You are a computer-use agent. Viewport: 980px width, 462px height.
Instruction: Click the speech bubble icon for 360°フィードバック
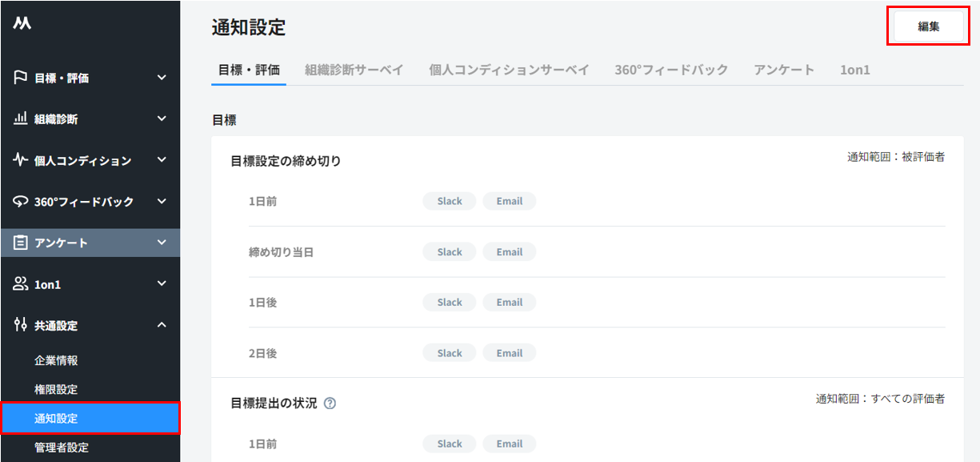21,202
